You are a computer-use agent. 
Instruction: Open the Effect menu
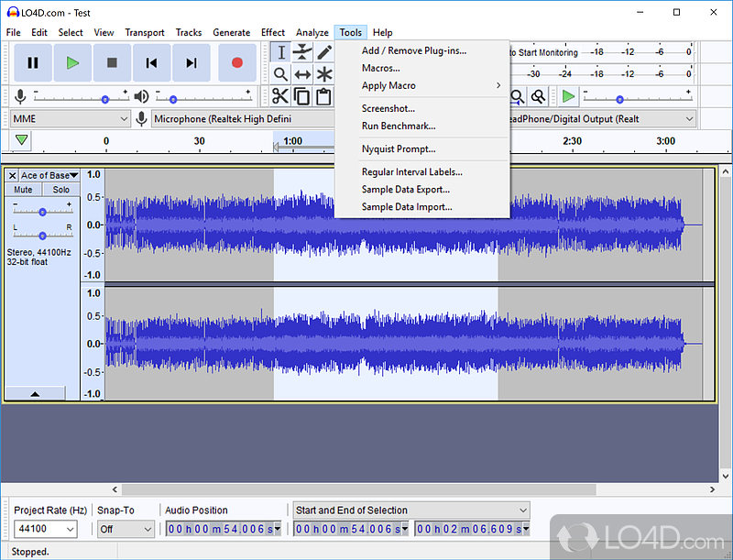point(272,32)
